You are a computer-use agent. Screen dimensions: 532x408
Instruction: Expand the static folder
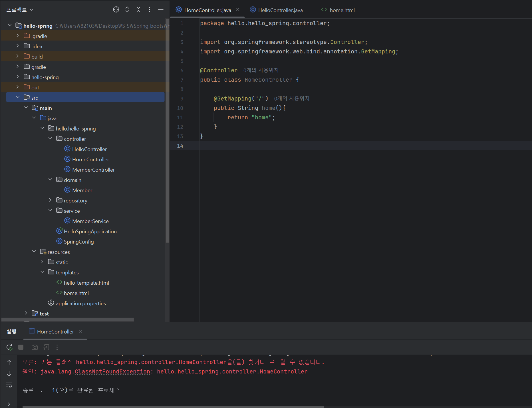42,262
